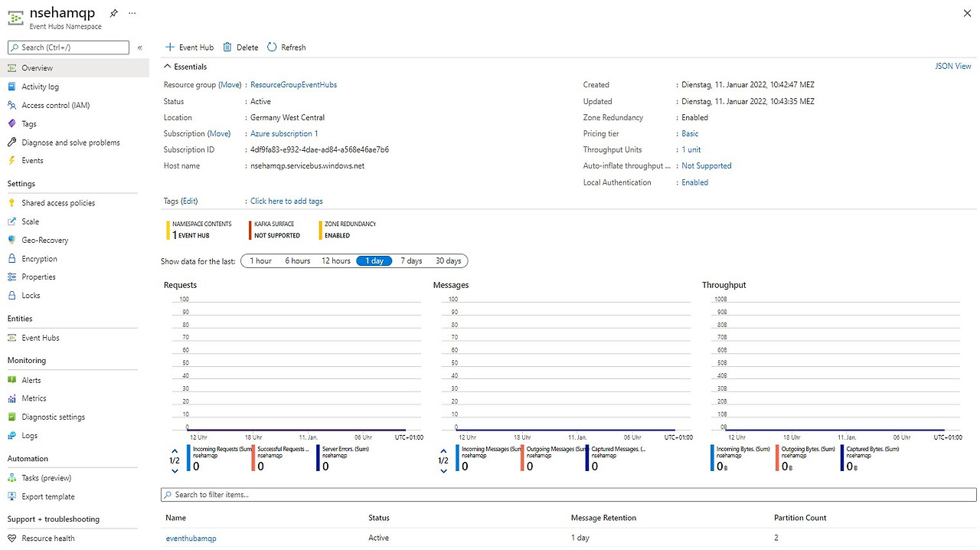Viewport: 980px width, 550px height.
Task: Open the ResourceGroupEventHubs resource group
Action: (x=293, y=84)
